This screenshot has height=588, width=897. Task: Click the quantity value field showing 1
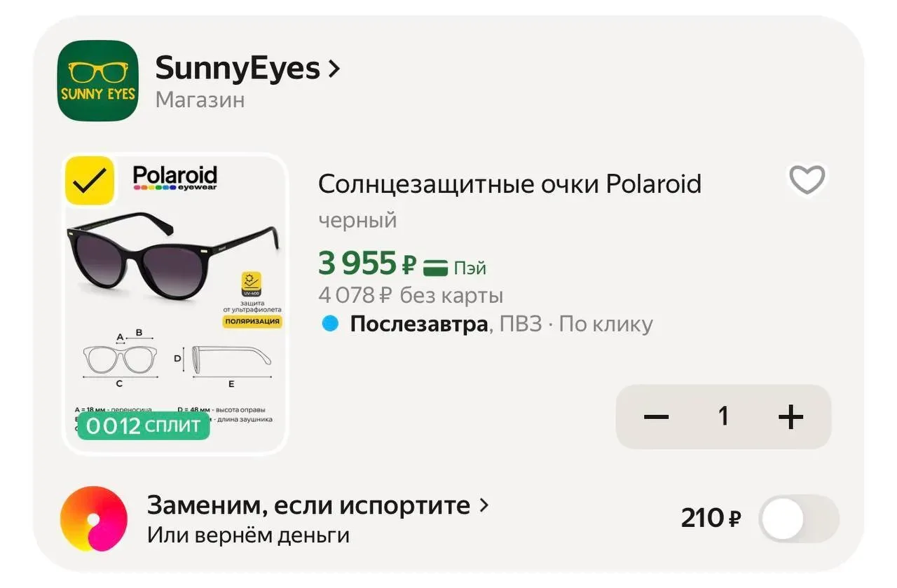[x=723, y=417]
